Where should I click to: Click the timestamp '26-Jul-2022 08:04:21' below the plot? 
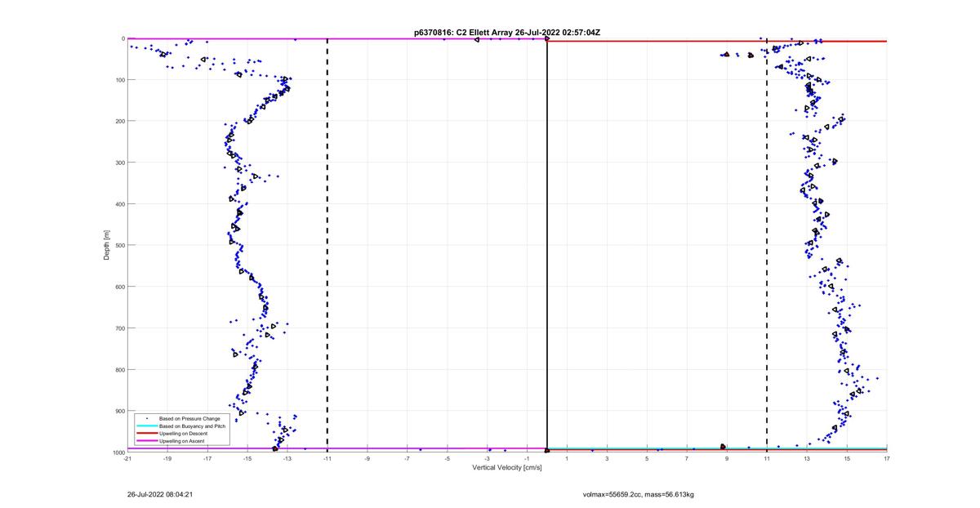[x=160, y=494]
